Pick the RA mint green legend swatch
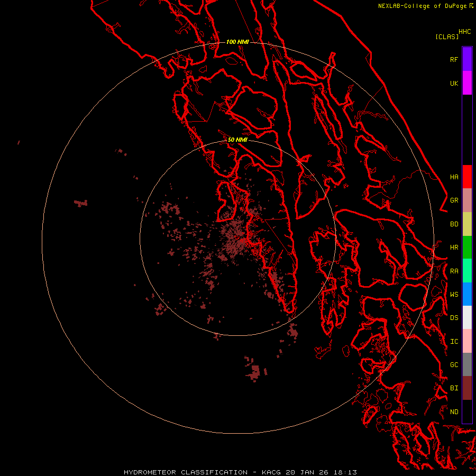Viewport: 476px width, 476px height. (467, 271)
